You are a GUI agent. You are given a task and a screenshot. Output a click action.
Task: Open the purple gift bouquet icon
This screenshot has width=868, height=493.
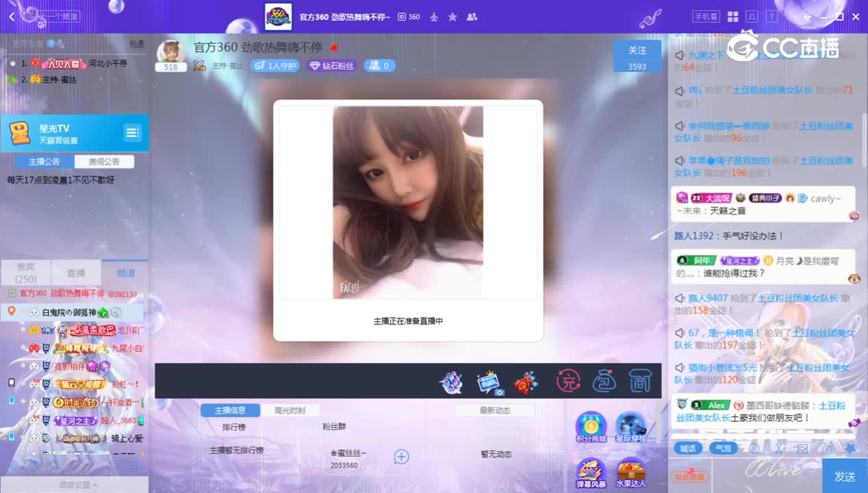[x=451, y=381]
